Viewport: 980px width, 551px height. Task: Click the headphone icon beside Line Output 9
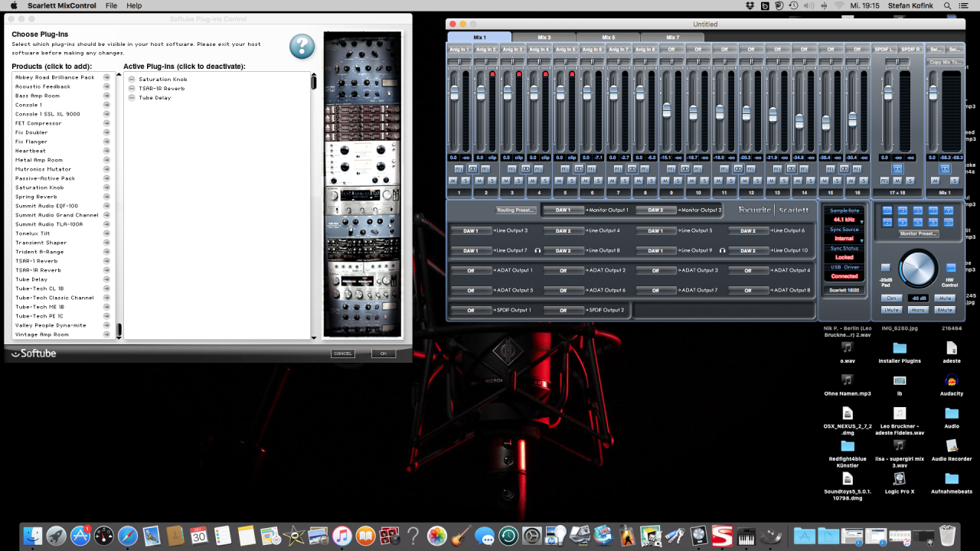pos(723,250)
